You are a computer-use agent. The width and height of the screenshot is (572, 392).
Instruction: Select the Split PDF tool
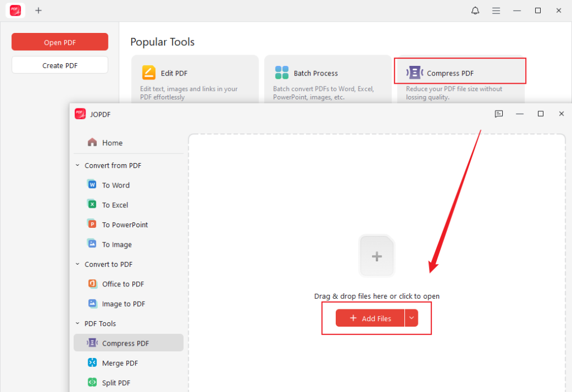click(117, 383)
